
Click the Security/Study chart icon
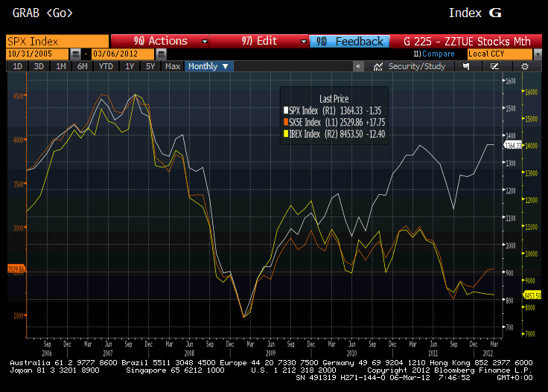(377, 66)
